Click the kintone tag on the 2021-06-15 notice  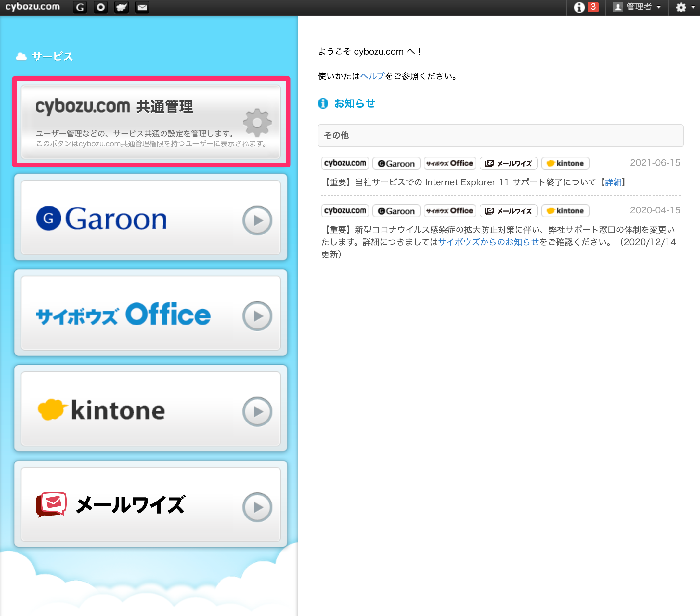(x=565, y=163)
